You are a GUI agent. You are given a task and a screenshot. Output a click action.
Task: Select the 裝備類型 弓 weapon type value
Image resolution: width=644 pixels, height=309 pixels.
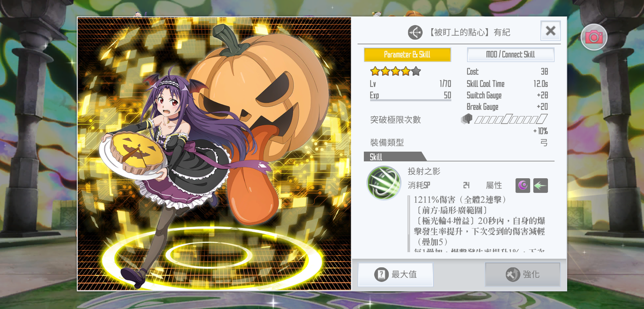[544, 143]
